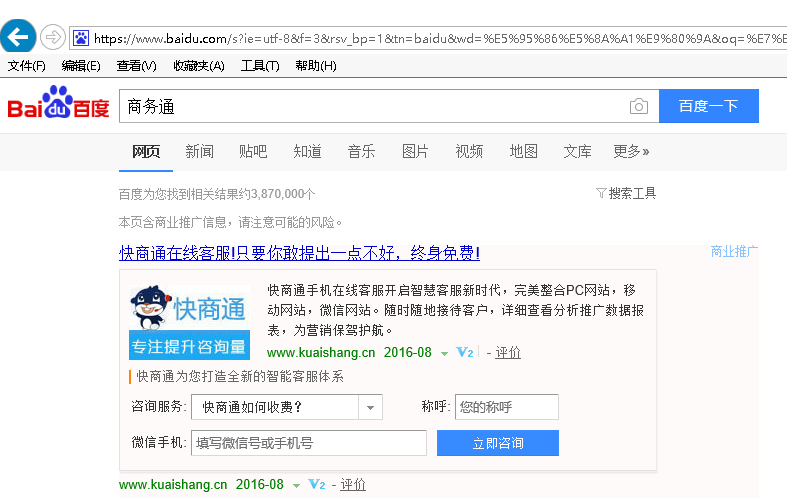Viewport: 787px width, 498px height.
Task: Open the 查看(V) menu
Action: click(x=137, y=66)
